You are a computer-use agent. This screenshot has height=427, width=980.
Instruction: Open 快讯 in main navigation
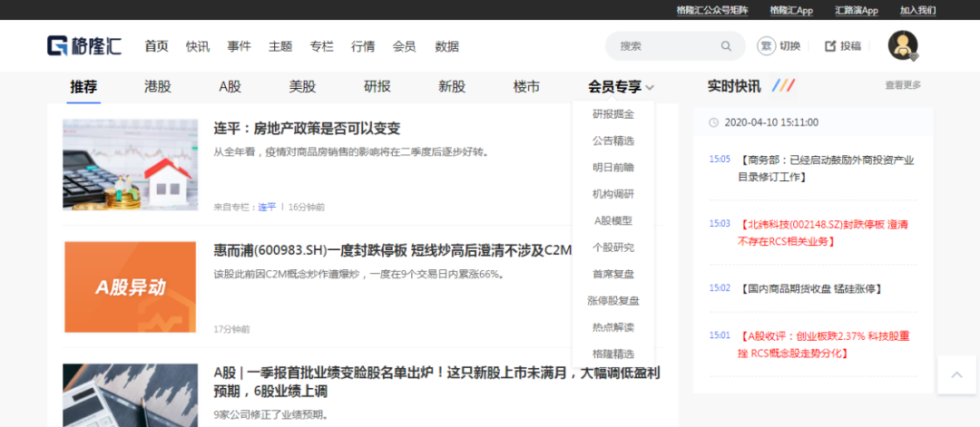(x=198, y=46)
